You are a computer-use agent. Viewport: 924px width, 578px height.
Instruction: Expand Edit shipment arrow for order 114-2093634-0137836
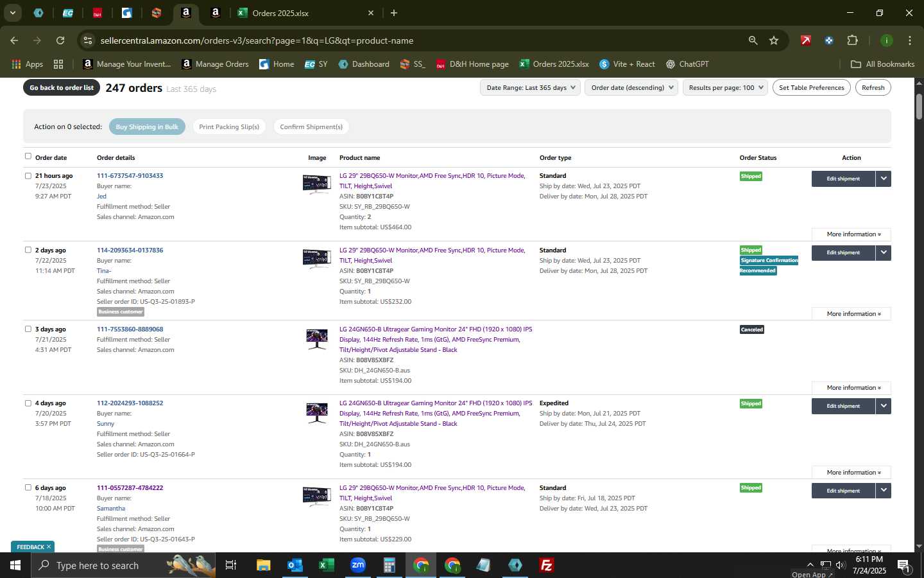[x=884, y=253]
